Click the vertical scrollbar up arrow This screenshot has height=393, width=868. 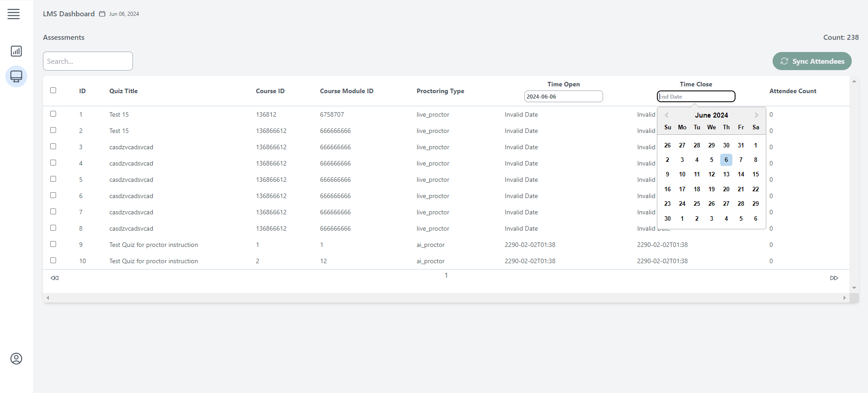[x=854, y=81]
